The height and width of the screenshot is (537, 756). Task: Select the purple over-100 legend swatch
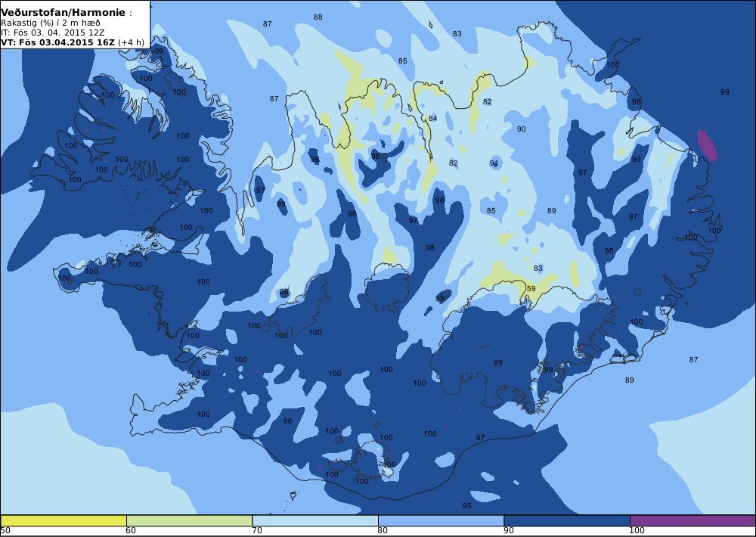click(692, 520)
